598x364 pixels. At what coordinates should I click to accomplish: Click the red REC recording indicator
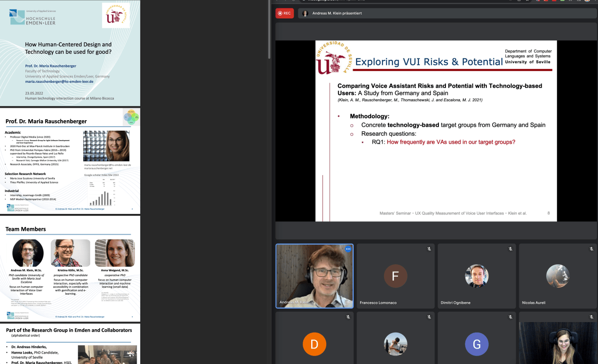[284, 13]
